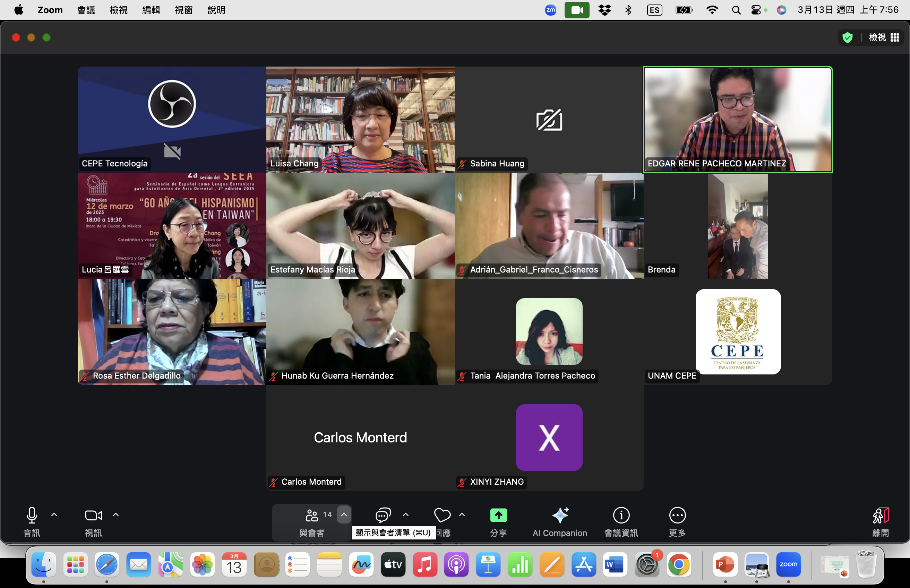Open Meeting Info (會議資訊) icon
This screenshot has height=588, width=910.
(x=621, y=515)
